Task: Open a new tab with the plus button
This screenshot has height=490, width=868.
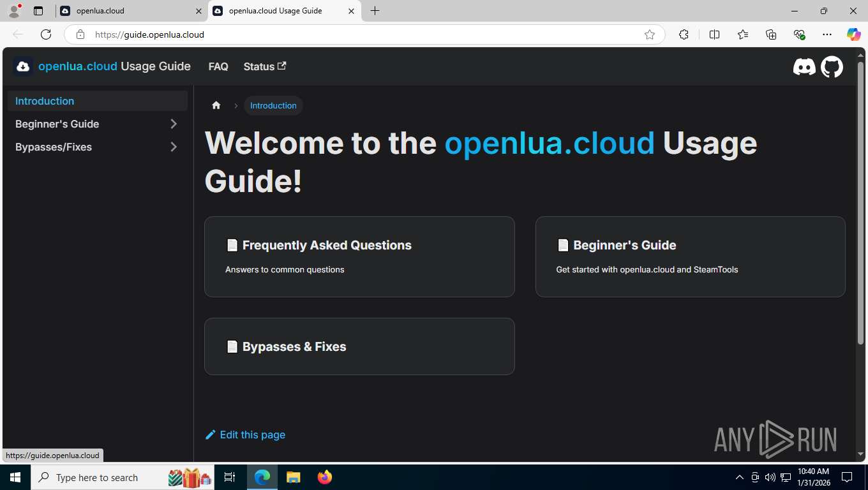Action: [x=375, y=11]
